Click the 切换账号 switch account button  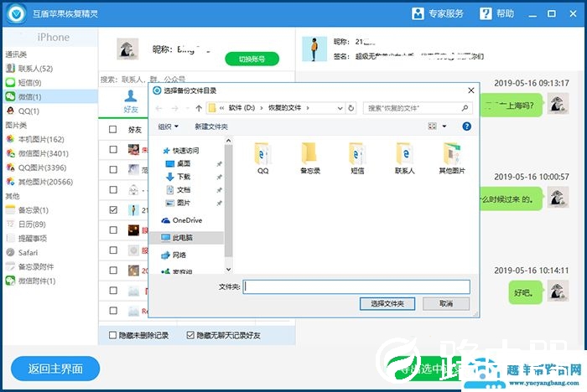pos(252,59)
